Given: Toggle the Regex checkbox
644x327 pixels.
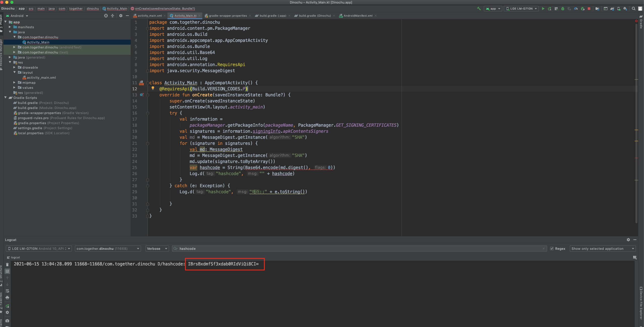Looking at the screenshot, I should coord(552,249).
